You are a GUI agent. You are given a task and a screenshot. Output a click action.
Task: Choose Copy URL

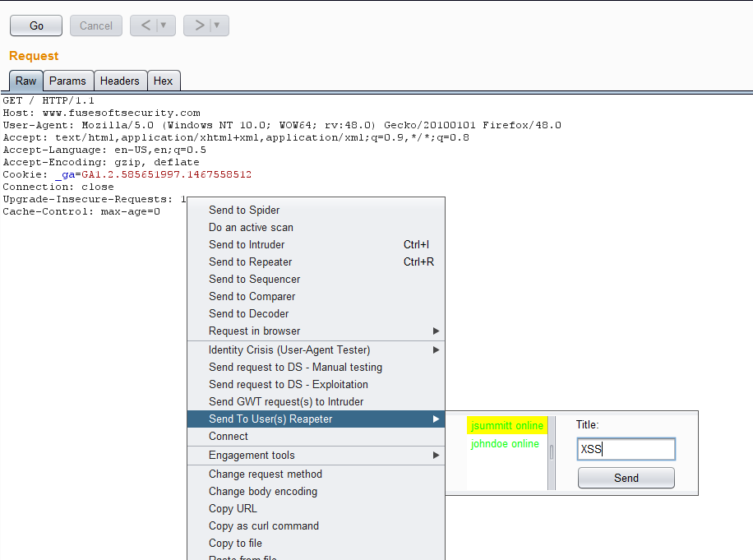316,509
